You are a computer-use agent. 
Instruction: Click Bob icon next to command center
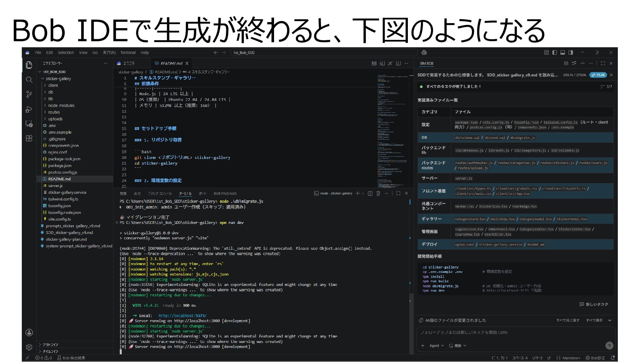[x=424, y=53]
